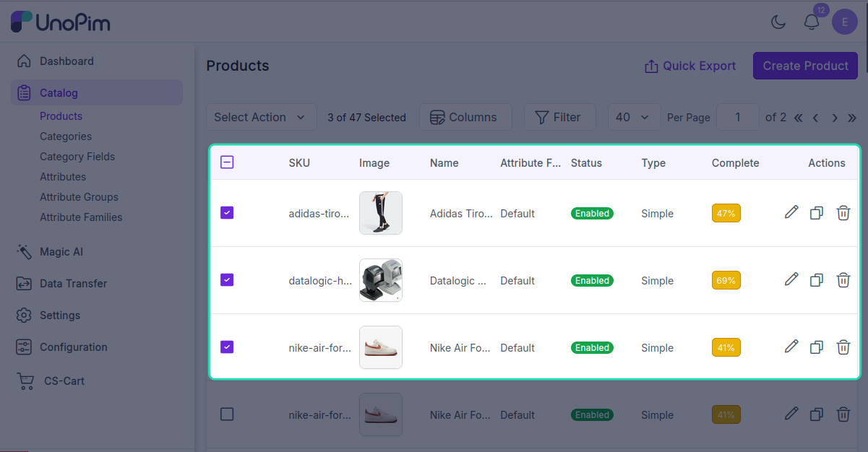Viewport: 868px width, 452px height.
Task: Click Create Product button
Action: pyautogui.click(x=805, y=66)
